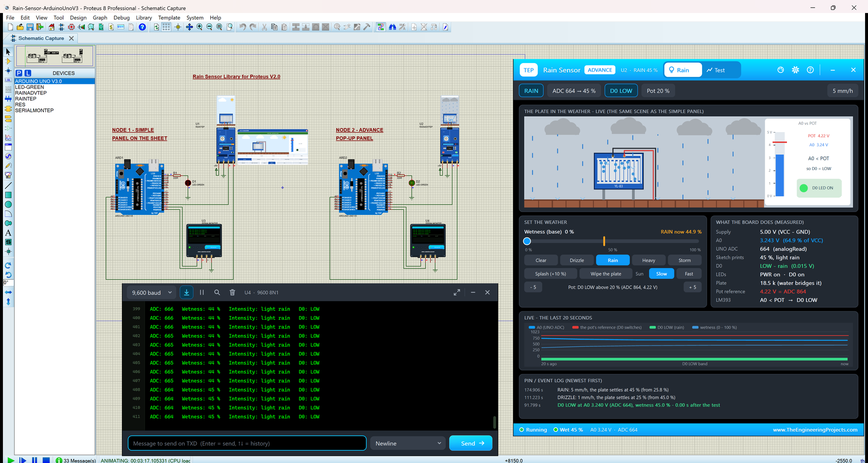Click the Rain Sensor help question icon

point(810,70)
